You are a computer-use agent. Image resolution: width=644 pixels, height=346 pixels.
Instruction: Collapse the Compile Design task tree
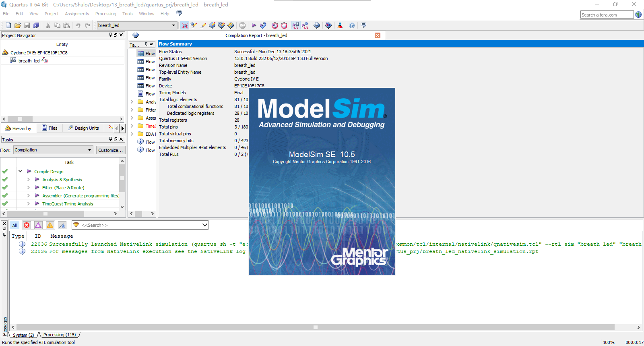coord(20,171)
